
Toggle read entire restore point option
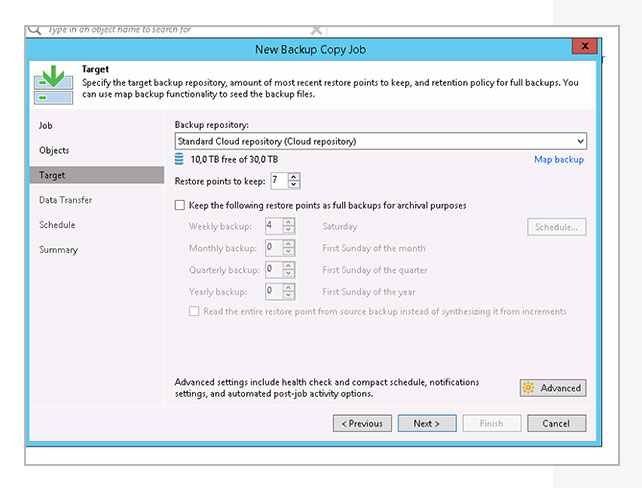[194, 311]
